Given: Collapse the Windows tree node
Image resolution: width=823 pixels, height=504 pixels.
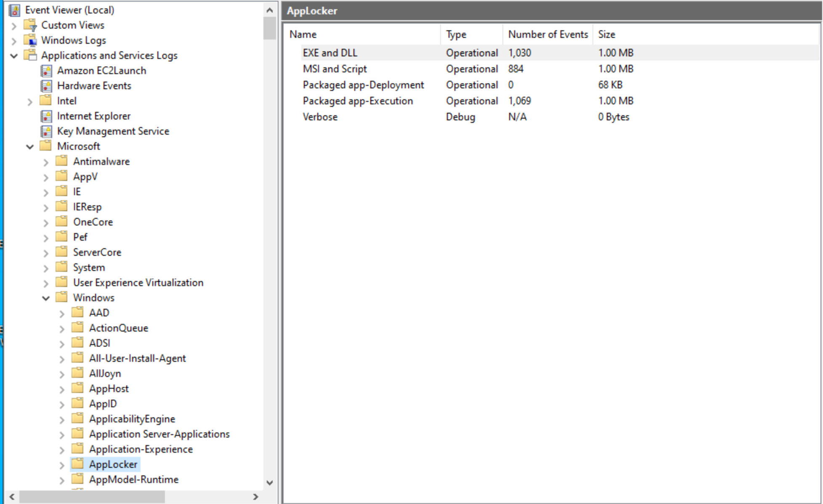Looking at the screenshot, I should [x=45, y=297].
